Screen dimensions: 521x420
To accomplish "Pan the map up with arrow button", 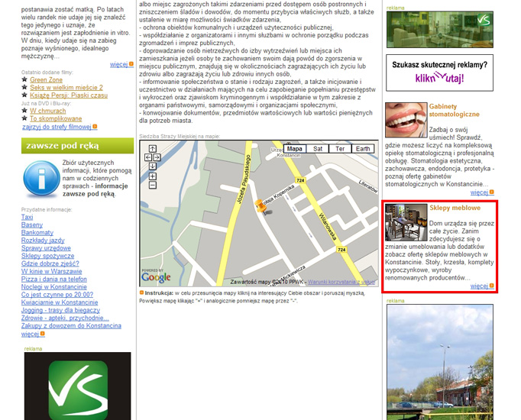I will pyautogui.click(x=153, y=148).
